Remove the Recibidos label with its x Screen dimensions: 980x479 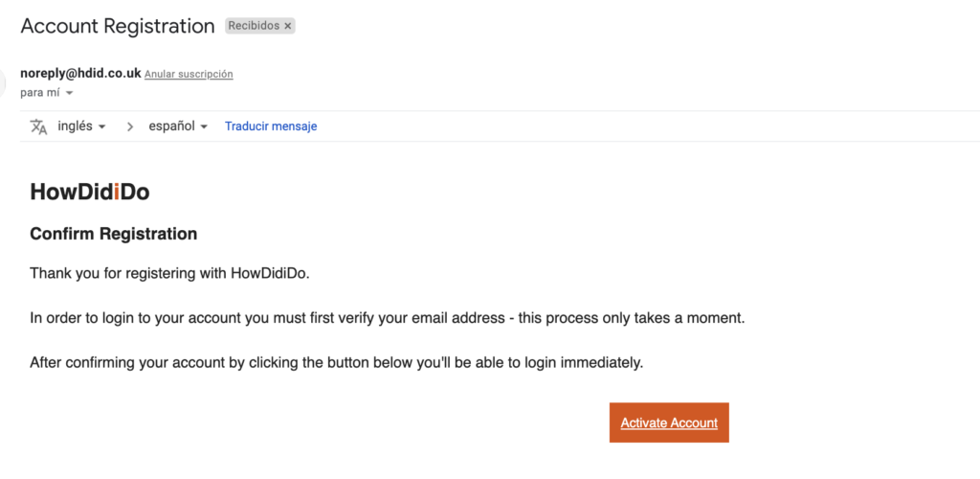pos(287,26)
